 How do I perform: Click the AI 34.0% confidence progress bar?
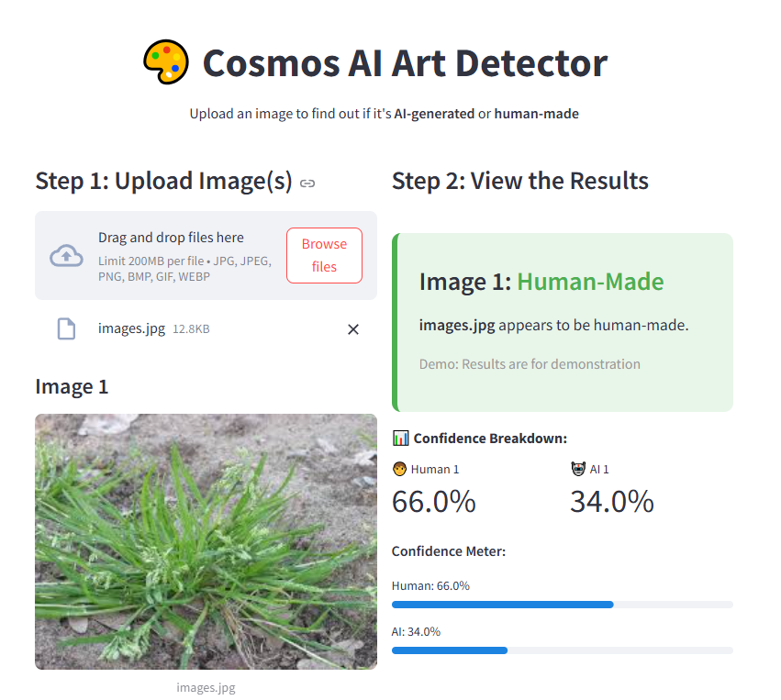tap(563, 650)
